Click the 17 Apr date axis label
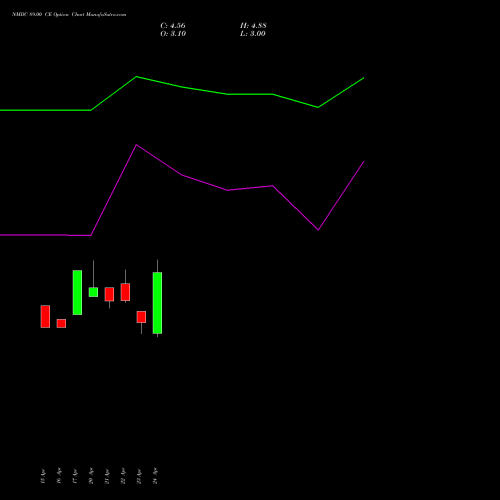 (x=75, y=476)
